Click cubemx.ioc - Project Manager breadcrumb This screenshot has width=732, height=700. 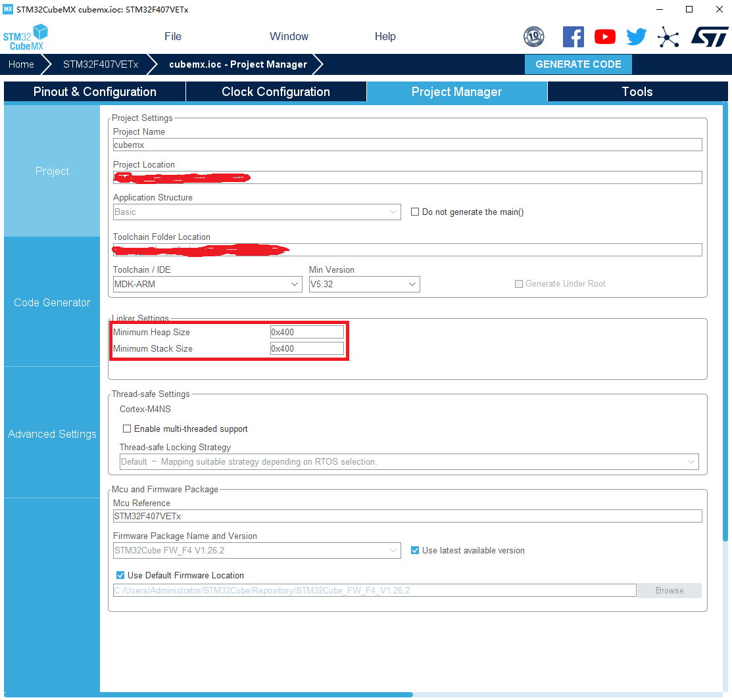pyautogui.click(x=238, y=64)
